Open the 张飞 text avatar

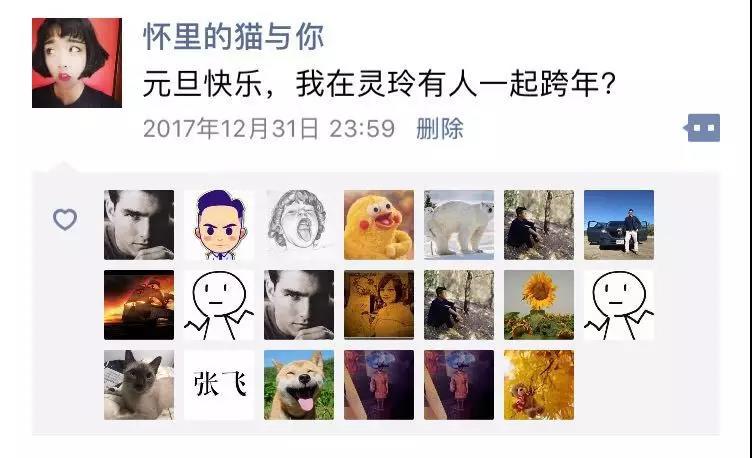point(219,385)
